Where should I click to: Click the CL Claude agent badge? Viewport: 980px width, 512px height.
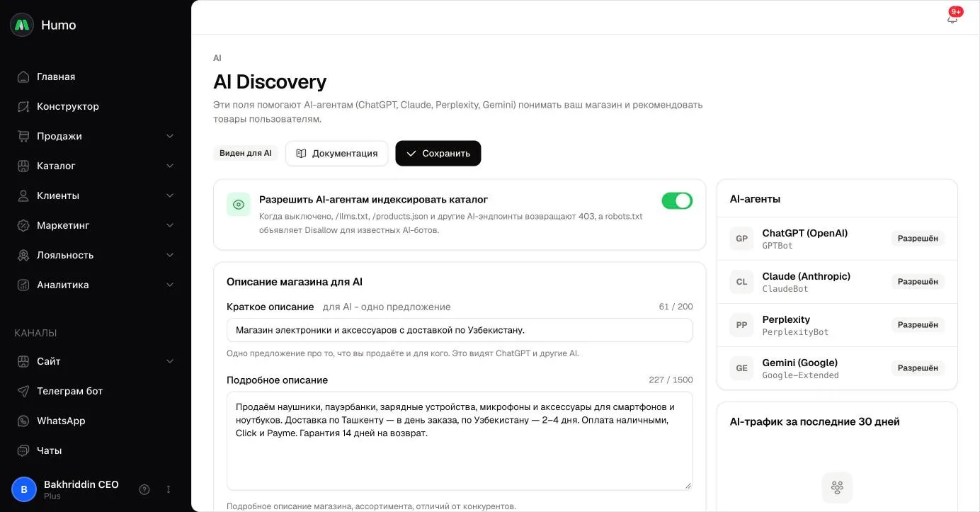[741, 282]
